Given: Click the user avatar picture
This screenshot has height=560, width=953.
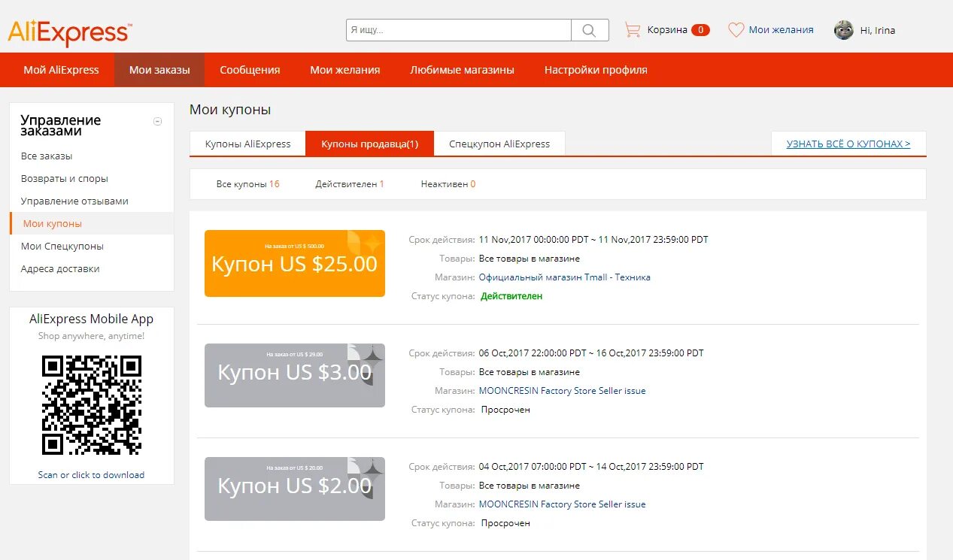Looking at the screenshot, I should pyautogui.click(x=844, y=30).
